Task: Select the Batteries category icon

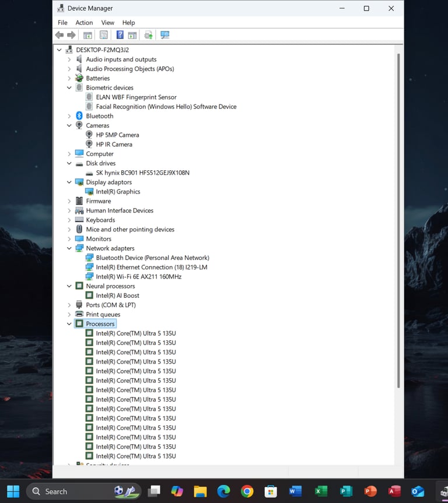Action: [x=79, y=78]
